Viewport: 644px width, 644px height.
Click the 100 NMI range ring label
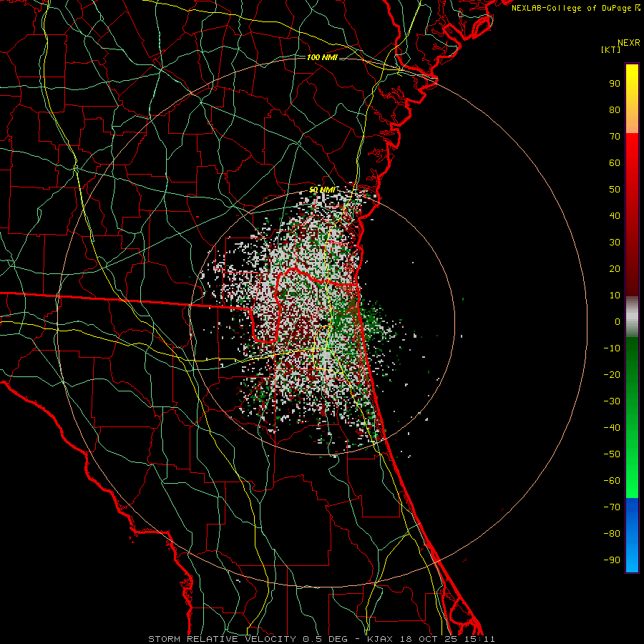[x=322, y=57]
